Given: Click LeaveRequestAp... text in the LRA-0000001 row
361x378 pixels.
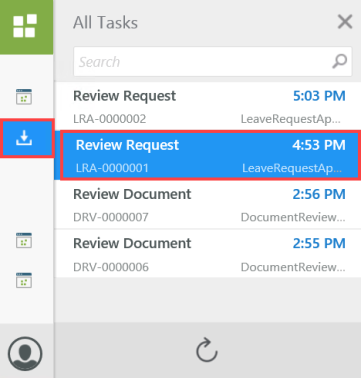Looking at the screenshot, I should click(292, 168).
